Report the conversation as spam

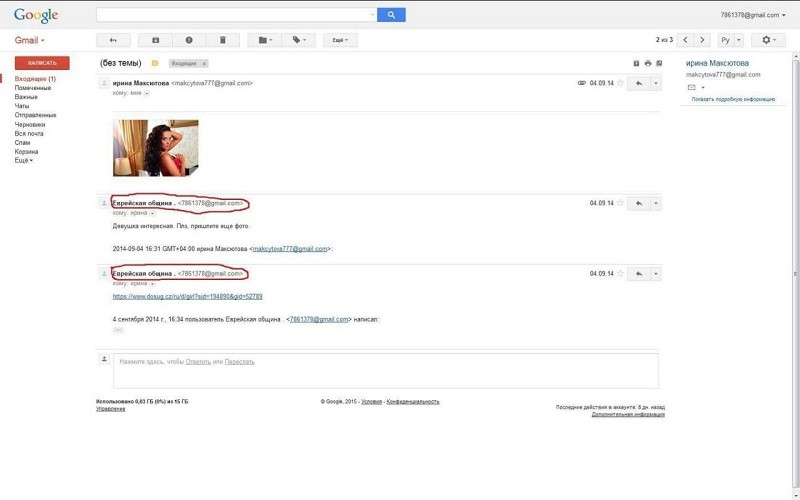pyautogui.click(x=188, y=40)
